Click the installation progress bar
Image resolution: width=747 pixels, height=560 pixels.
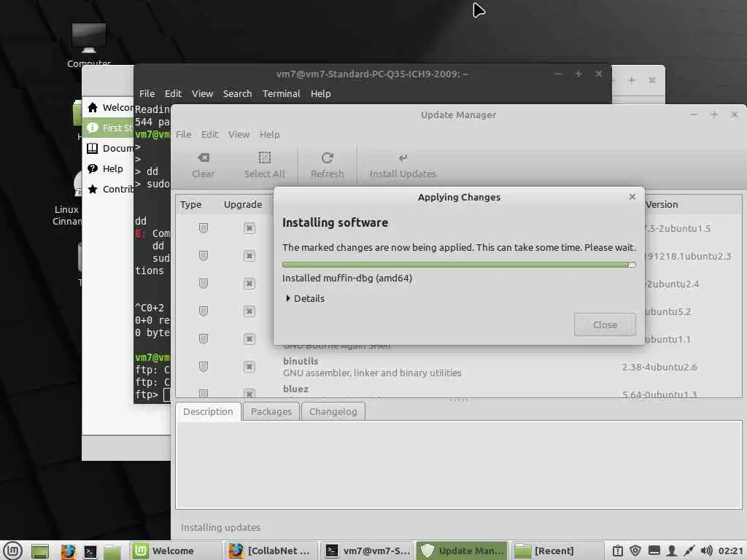point(459,264)
